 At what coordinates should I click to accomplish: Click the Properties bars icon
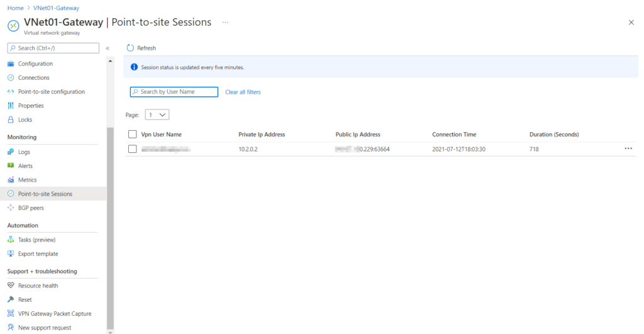pos(11,106)
